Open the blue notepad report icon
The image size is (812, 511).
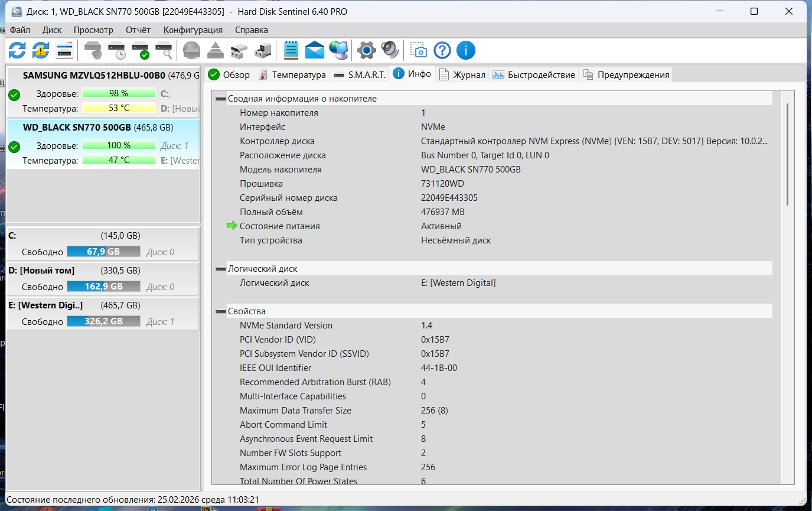click(291, 50)
